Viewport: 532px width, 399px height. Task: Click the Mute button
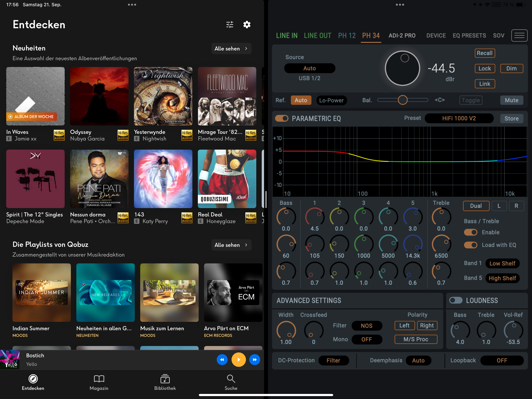511,100
